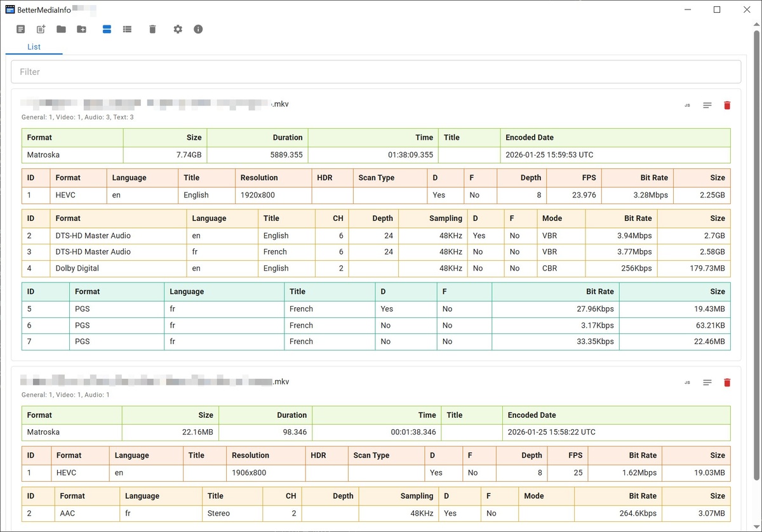Click red trash icon for 22.16MB file

[727, 383]
